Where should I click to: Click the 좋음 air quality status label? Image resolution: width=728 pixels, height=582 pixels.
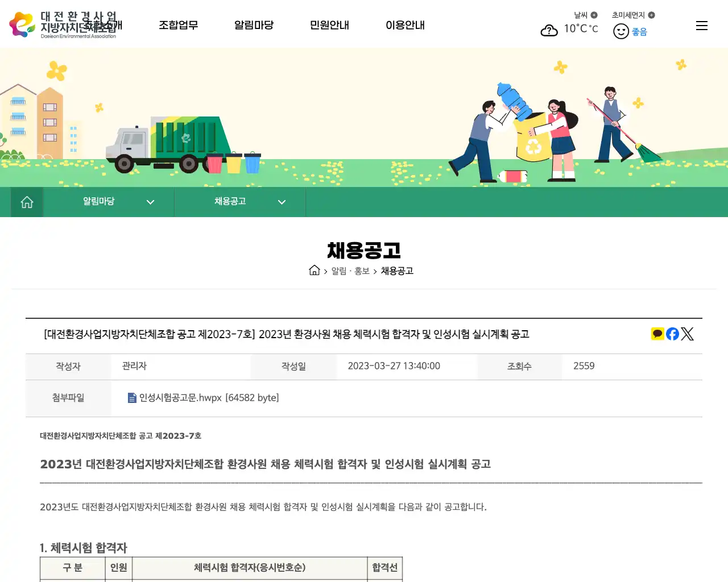click(639, 32)
